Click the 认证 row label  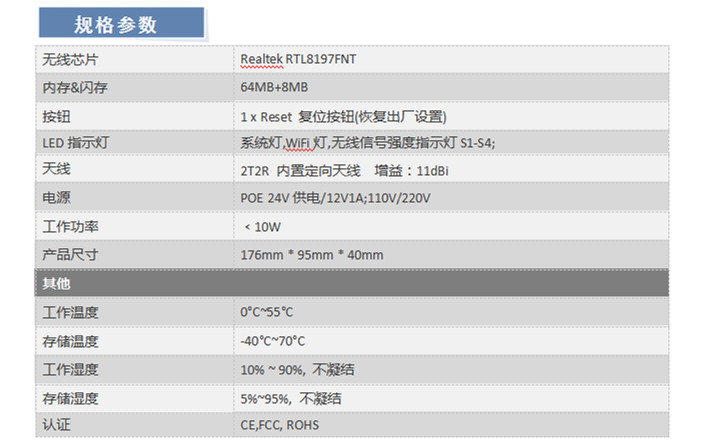coord(56,425)
